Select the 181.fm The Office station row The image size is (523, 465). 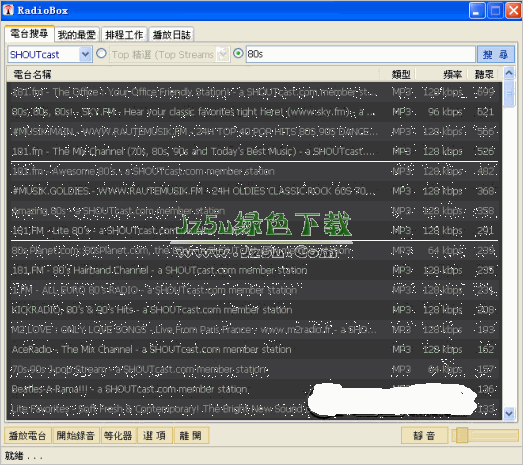pos(254,92)
